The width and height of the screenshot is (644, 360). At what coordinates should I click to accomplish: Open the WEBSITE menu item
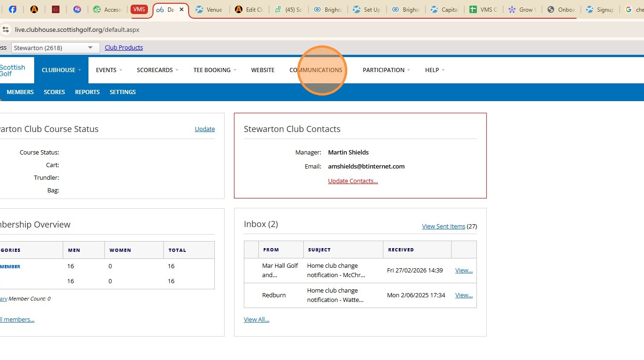click(263, 70)
